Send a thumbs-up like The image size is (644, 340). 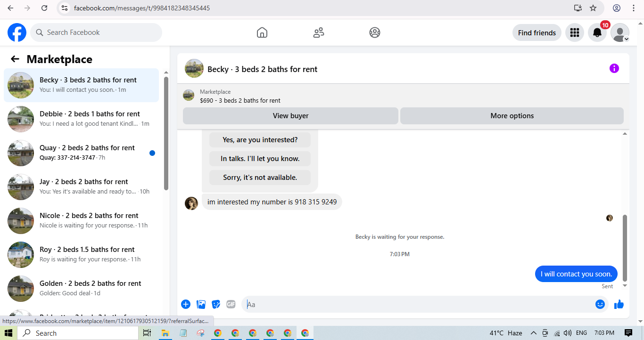(619, 304)
